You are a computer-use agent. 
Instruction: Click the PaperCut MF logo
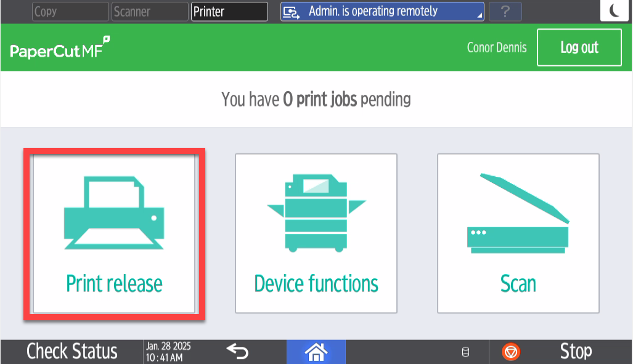pos(60,48)
